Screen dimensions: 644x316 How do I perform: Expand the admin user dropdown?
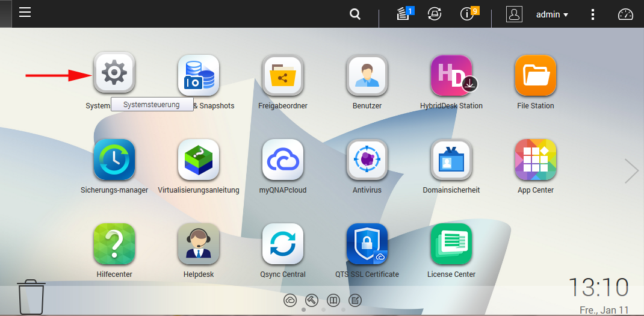552,14
